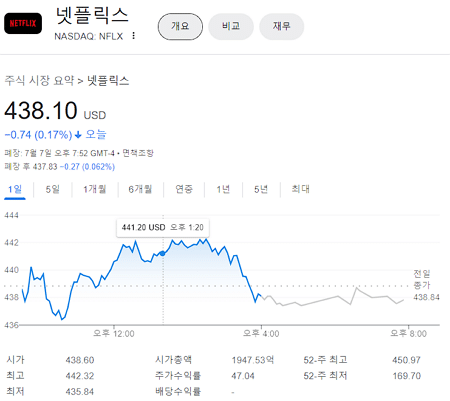Switch to the 1일 chart tab
The image size is (450, 401).
tap(15, 190)
